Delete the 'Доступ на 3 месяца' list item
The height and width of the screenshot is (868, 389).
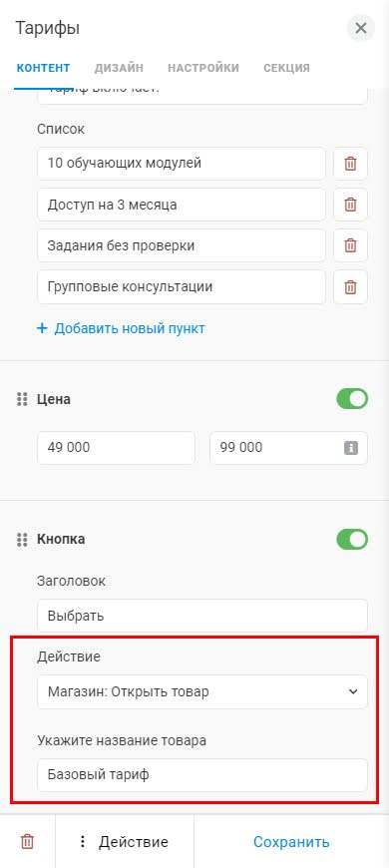point(350,205)
